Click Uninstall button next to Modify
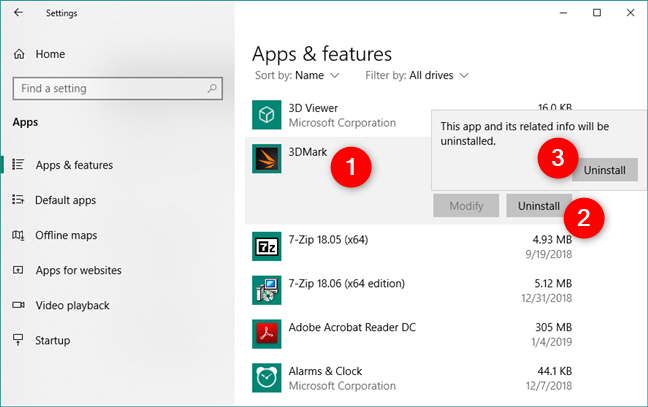648x407 pixels. [x=539, y=206]
